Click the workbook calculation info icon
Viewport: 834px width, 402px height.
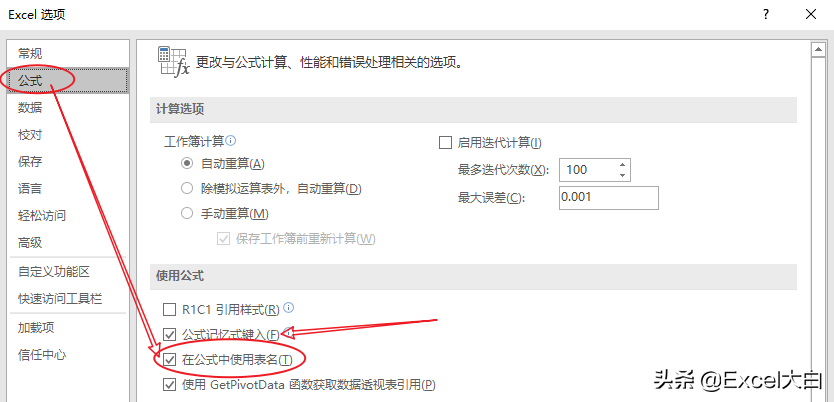231,141
